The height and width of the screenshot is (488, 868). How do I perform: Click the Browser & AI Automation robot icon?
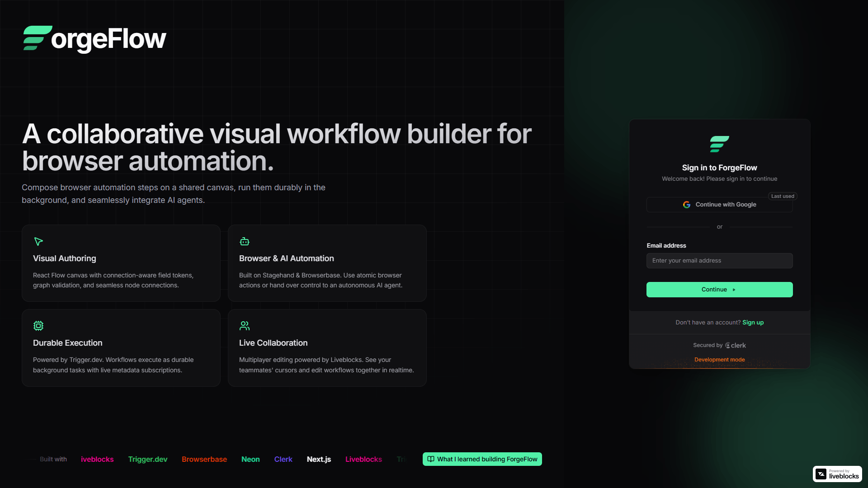(245, 241)
